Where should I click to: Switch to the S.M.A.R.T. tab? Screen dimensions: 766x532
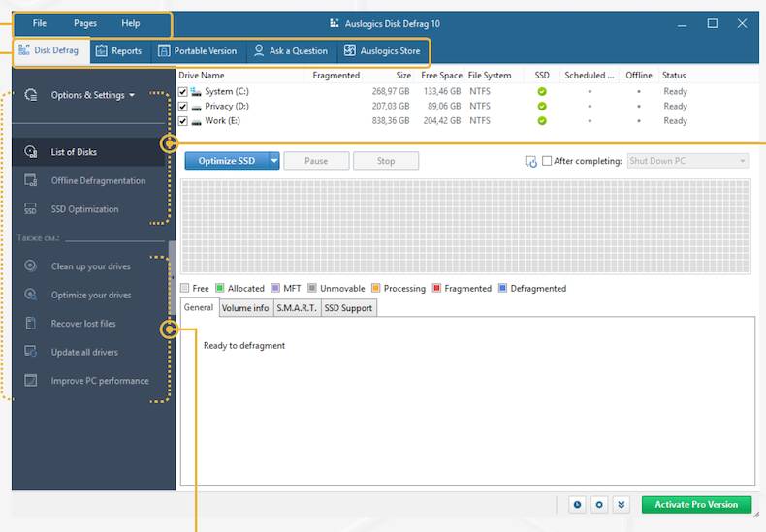tap(297, 308)
